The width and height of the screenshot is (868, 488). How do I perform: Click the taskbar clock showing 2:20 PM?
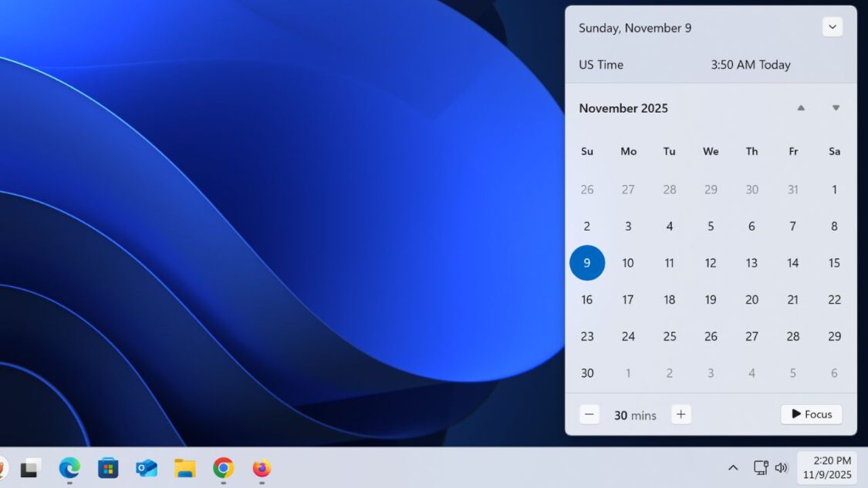point(827,467)
